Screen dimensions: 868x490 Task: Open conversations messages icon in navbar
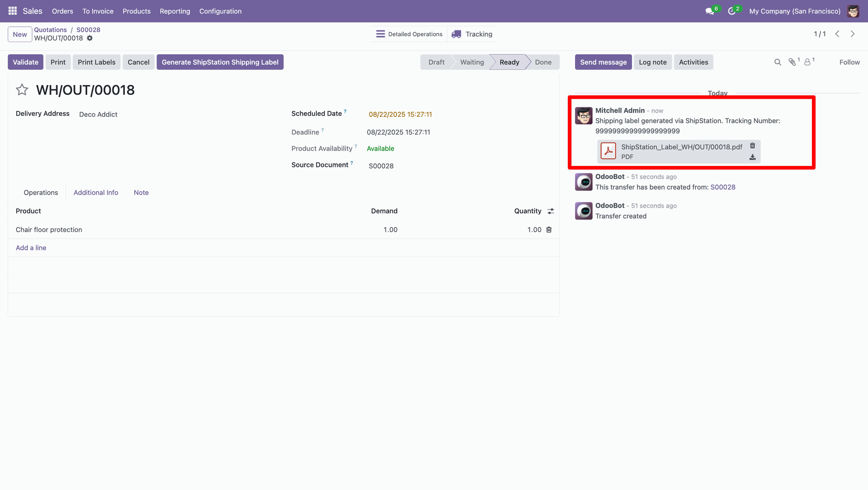pyautogui.click(x=710, y=11)
